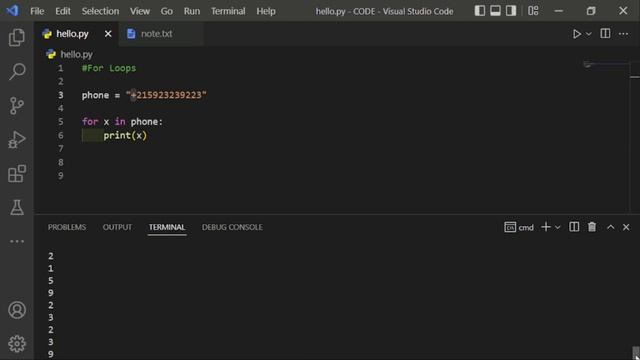Toggle the secondary side bar layout icon
Screen dimensions: 640x360
pos(511,11)
